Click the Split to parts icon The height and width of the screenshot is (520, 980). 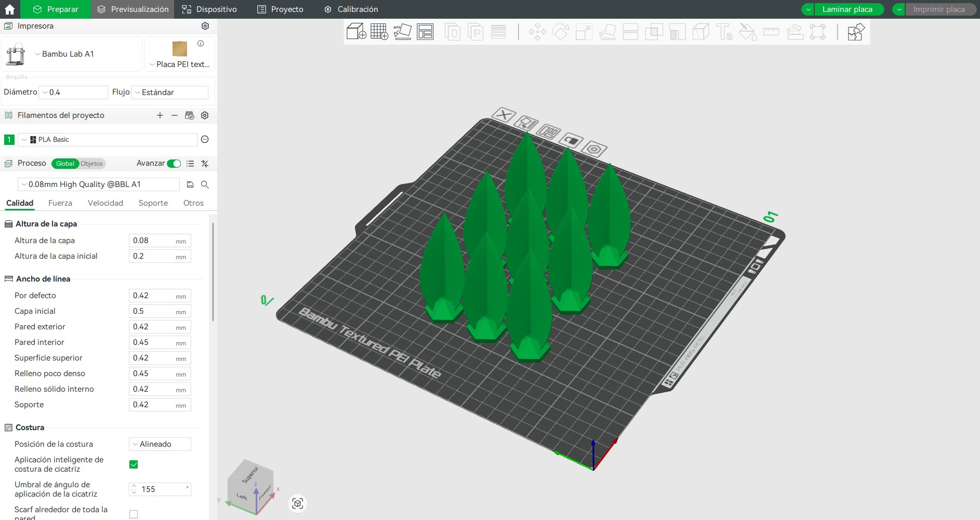tap(475, 32)
